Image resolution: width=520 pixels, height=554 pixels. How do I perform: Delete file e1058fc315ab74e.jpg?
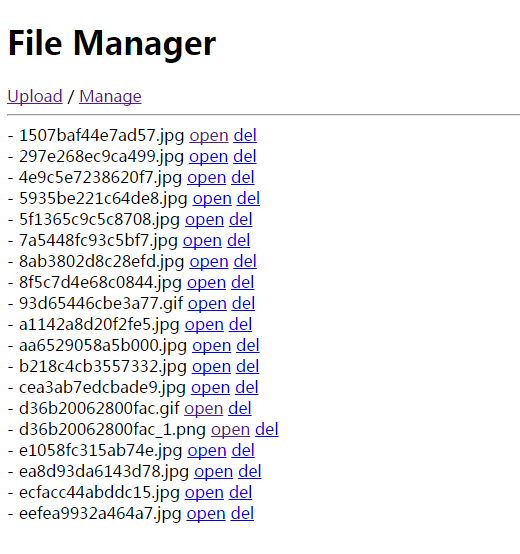pos(243,451)
